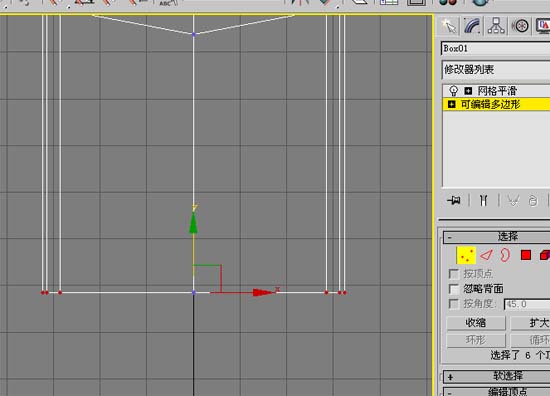Screen dimensions: 550x396
Task: Select Edge sub-object level icon
Action: [487, 255]
